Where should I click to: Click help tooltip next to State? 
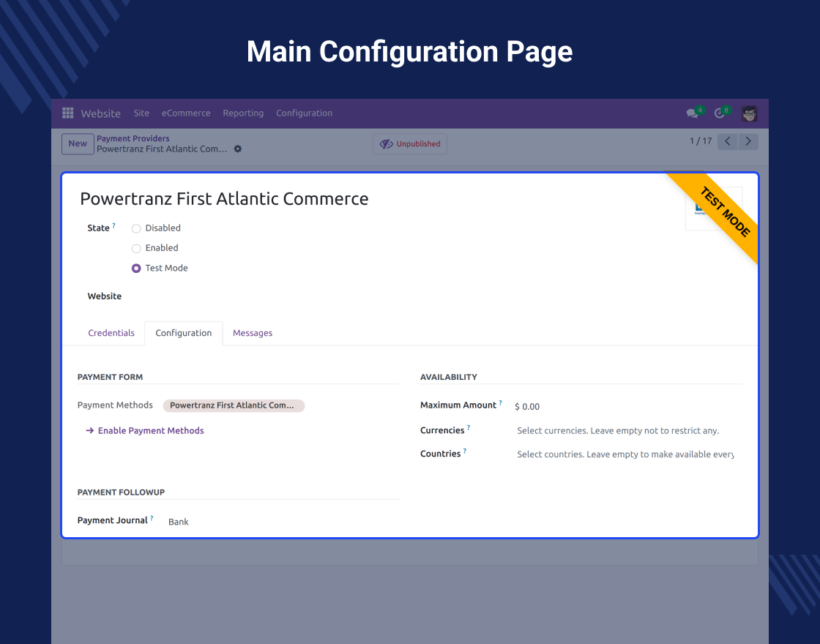pyautogui.click(x=114, y=225)
